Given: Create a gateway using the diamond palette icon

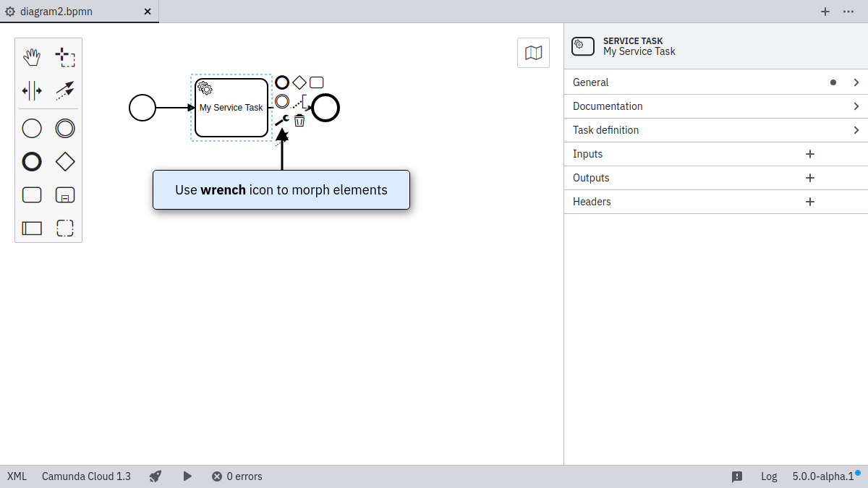Looking at the screenshot, I should pyautogui.click(x=64, y=161).
